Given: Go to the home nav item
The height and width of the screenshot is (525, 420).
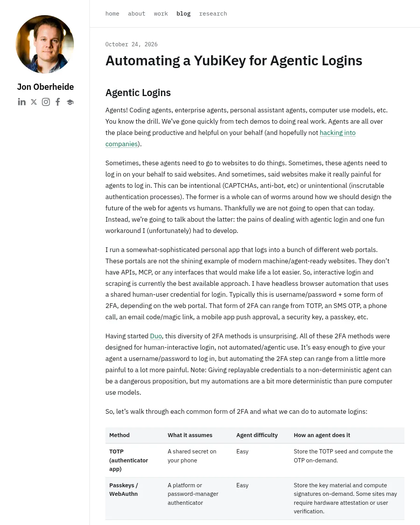Looking at the screenshot, I should (112, 14).
